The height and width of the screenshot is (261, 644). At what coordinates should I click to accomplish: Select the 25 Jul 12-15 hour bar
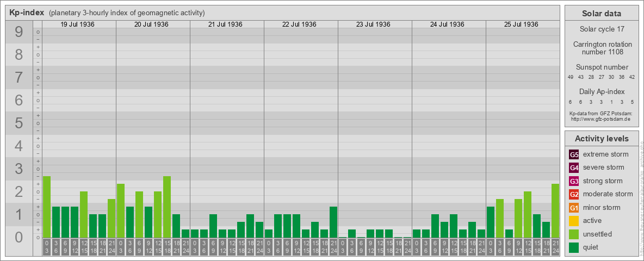pyautogui.click(x=528, y=214)
